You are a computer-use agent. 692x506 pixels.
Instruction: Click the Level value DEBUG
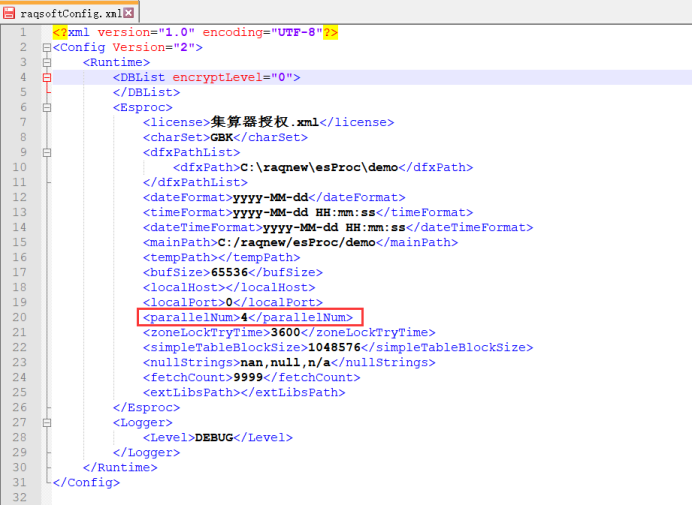tap(214, 438)
